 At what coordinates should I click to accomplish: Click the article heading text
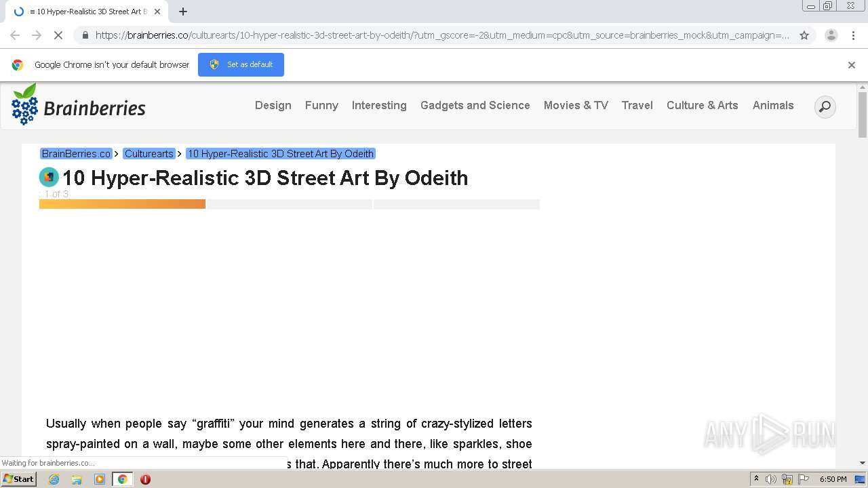click(265, 178)
